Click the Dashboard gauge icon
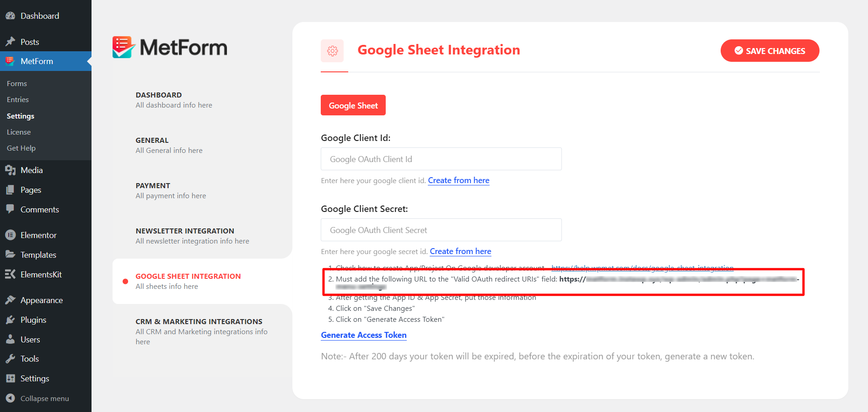This screenshot has height=412, width=868. click(10, 16)
